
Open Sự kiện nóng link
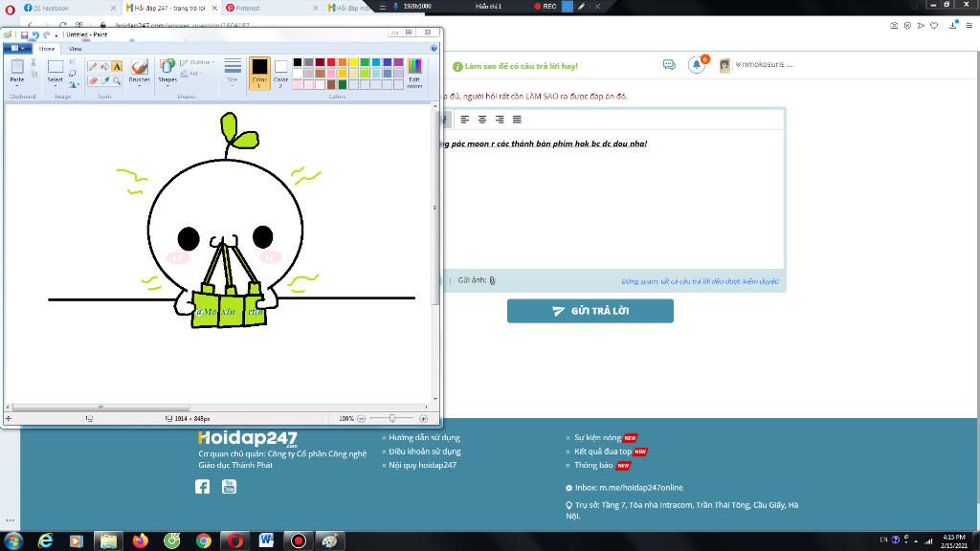(597, 438)
